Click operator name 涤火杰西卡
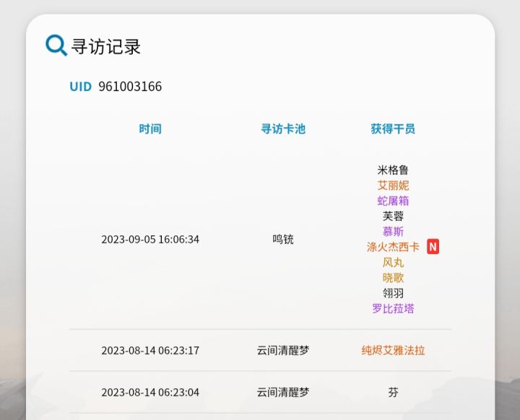520x420 pixels. pyautogui.click(x=394, y=247)
